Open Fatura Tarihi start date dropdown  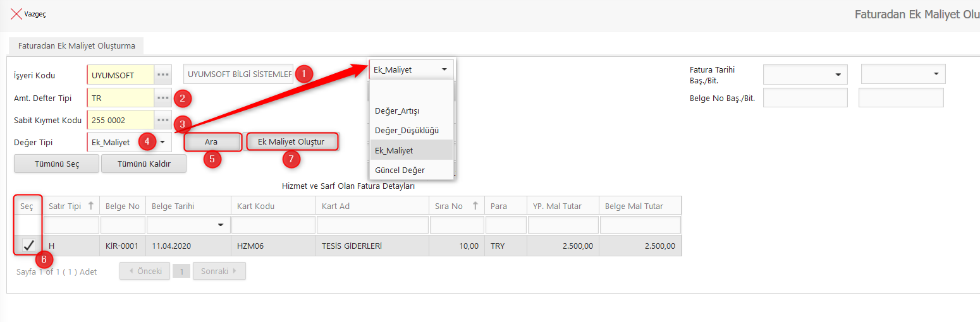point(839,75)
